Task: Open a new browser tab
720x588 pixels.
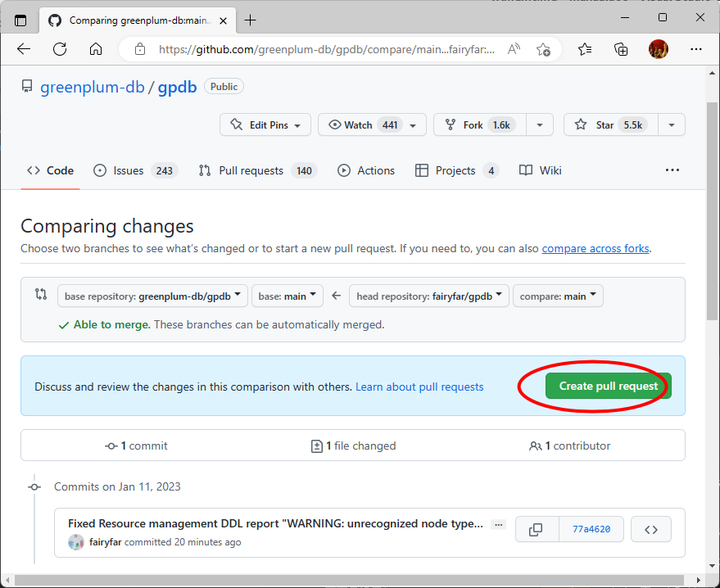Action: [251, 20]
